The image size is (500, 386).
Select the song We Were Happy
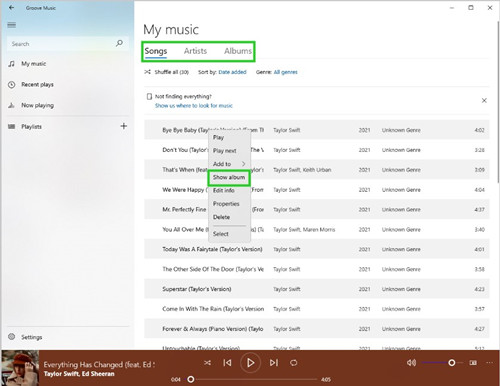[317, 190]
